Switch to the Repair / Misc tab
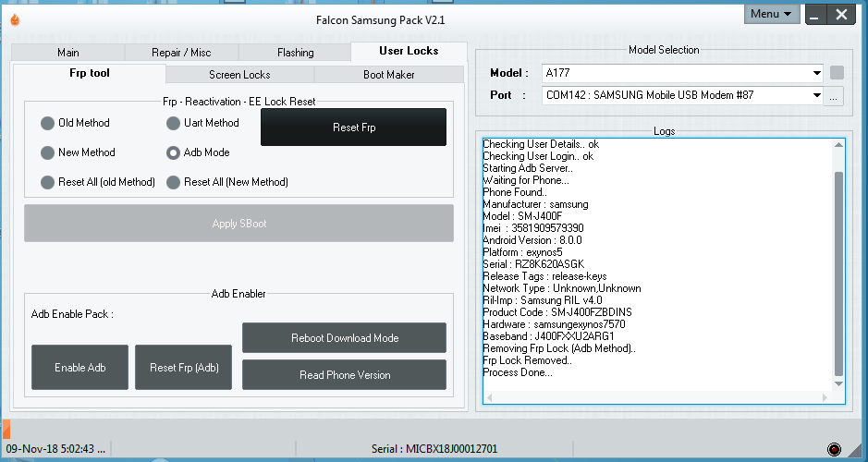 coord(181,53)
